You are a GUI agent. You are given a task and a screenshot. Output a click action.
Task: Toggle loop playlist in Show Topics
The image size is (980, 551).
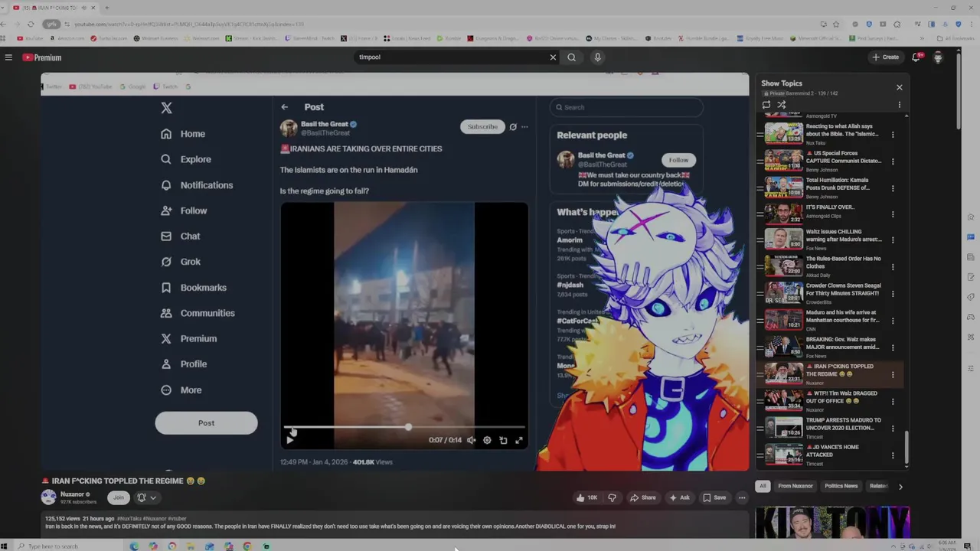766,105
